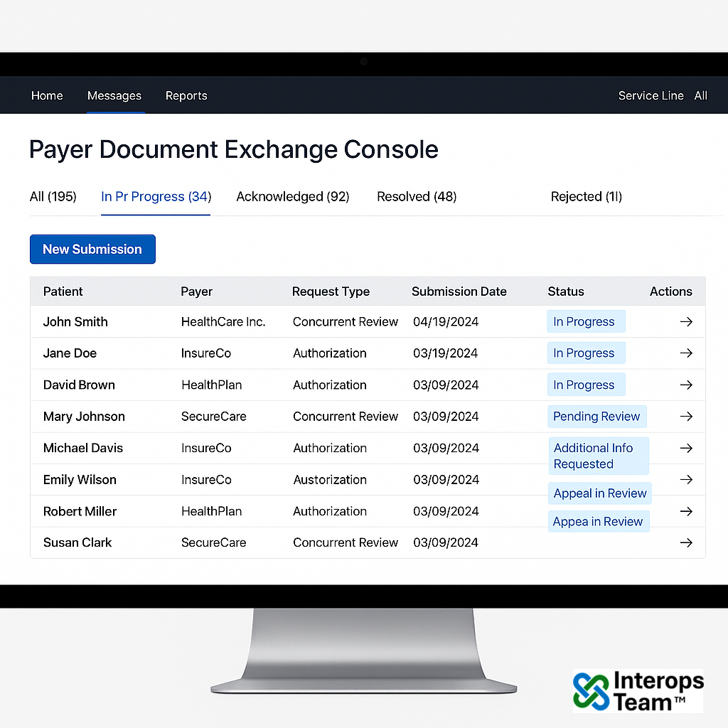Open Michael Davis row arrow action
Screen dimensions: 728x728
[x=686, y=448]
